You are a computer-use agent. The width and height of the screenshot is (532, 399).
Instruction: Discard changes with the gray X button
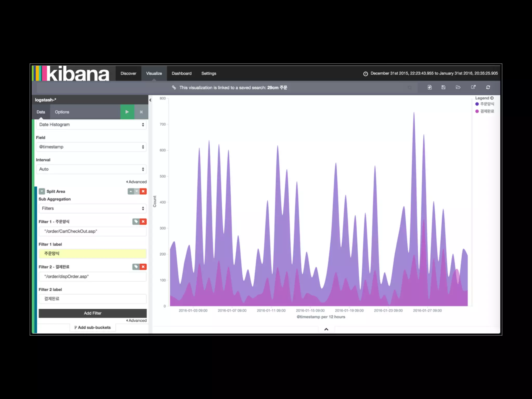141,112
